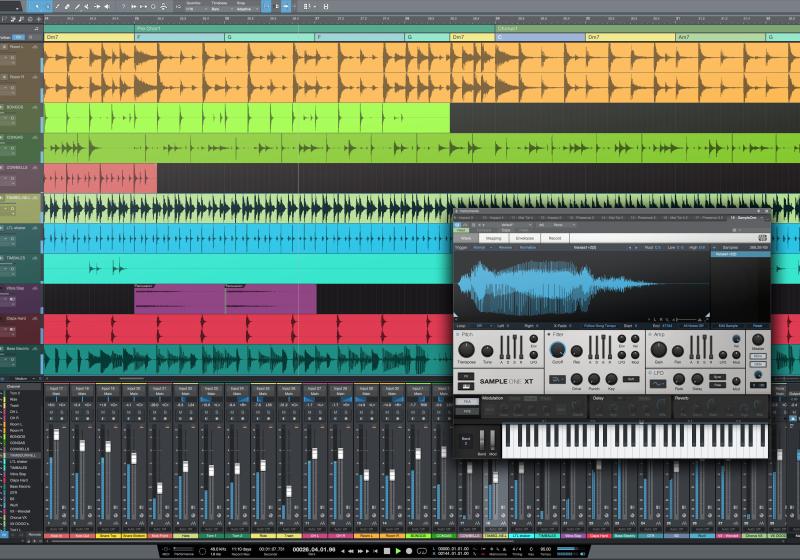This screenshot has width=800, height=560.
Task: Select the Pre Chorus arranger section
Action: point(314,29)
